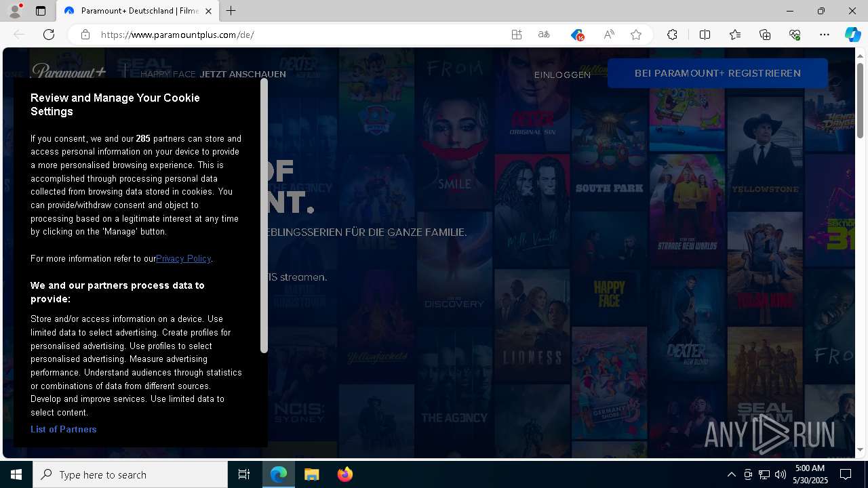Open the Copilot sidebar icon
868x488 pixels.
coord(852,35)
